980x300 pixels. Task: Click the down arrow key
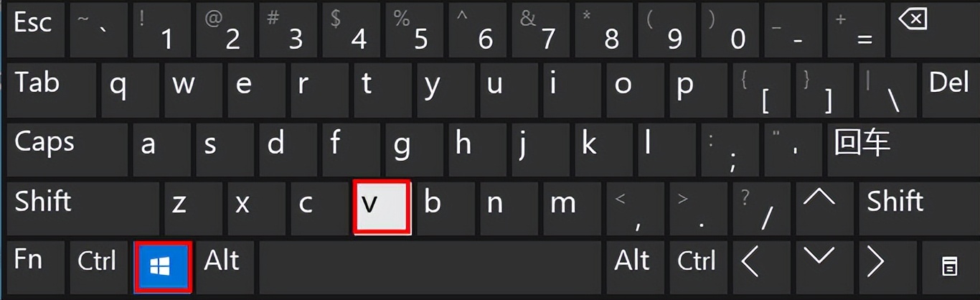click(x=819, y=267)
